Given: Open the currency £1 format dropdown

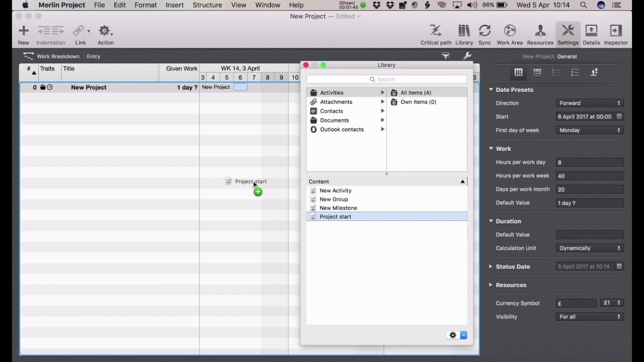Looking at the screenshot, I should 612,303.
